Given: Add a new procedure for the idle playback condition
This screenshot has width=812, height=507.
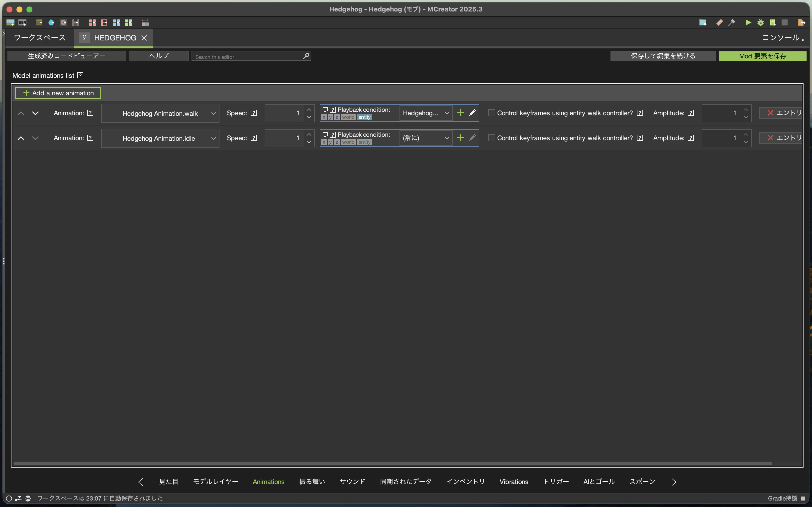Looking at the screenshot, I should click(460, 138).
